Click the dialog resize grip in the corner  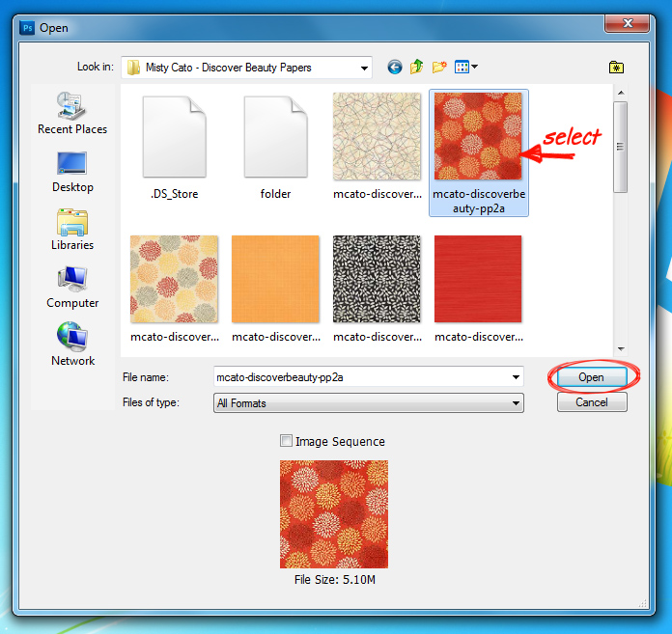pyautogui.click(x=642, y=603)
